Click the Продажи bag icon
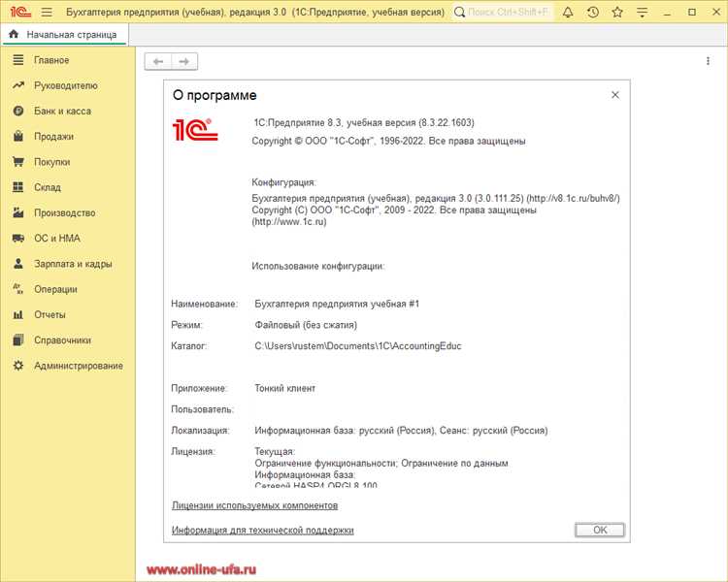Screen dimensions: 728x582 coord(18,136)
